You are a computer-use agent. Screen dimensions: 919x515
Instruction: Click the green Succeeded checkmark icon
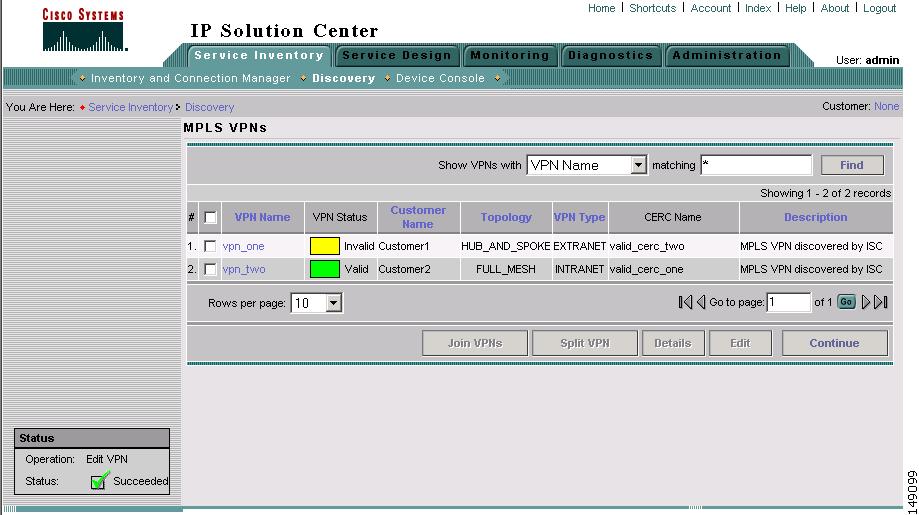100,480
